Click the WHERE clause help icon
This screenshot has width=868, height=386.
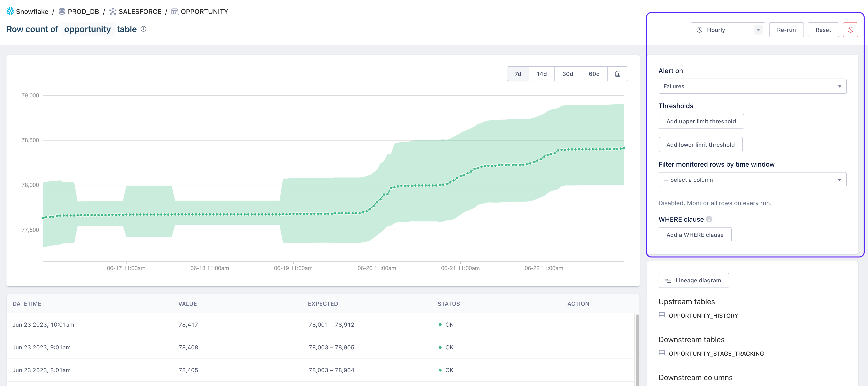(709, 219)
